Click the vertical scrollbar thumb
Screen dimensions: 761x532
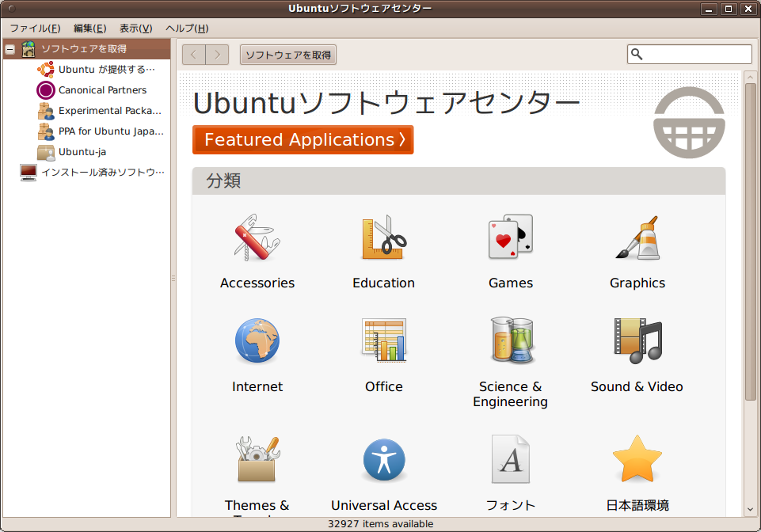click(751, 241)
